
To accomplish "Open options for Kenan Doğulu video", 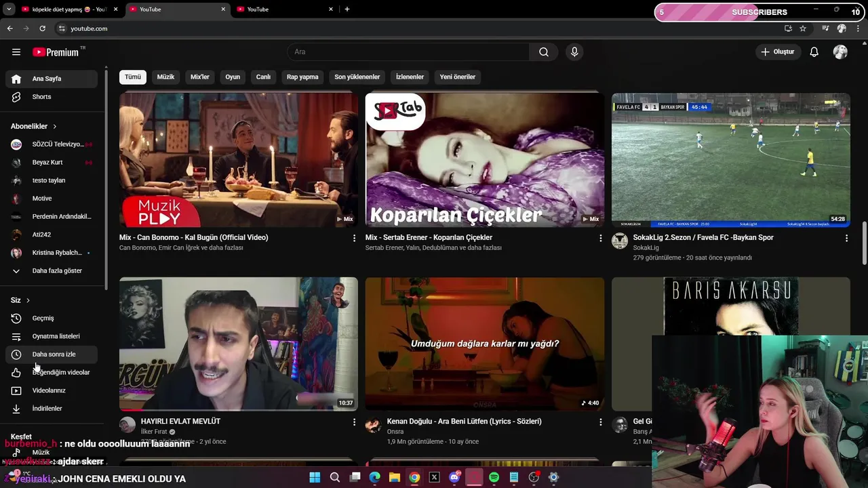I will pyautogui.click(x=600, y=422).
